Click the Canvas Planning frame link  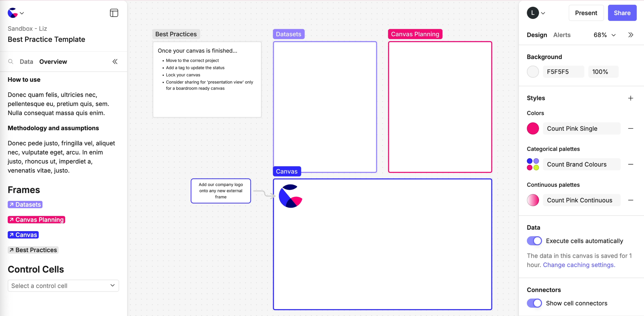pos(37,220)
